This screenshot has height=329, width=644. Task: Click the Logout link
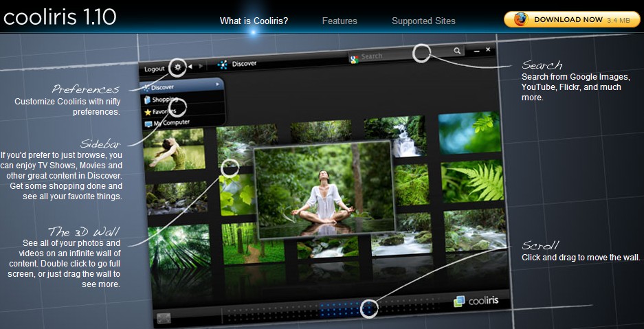(155, 69)
